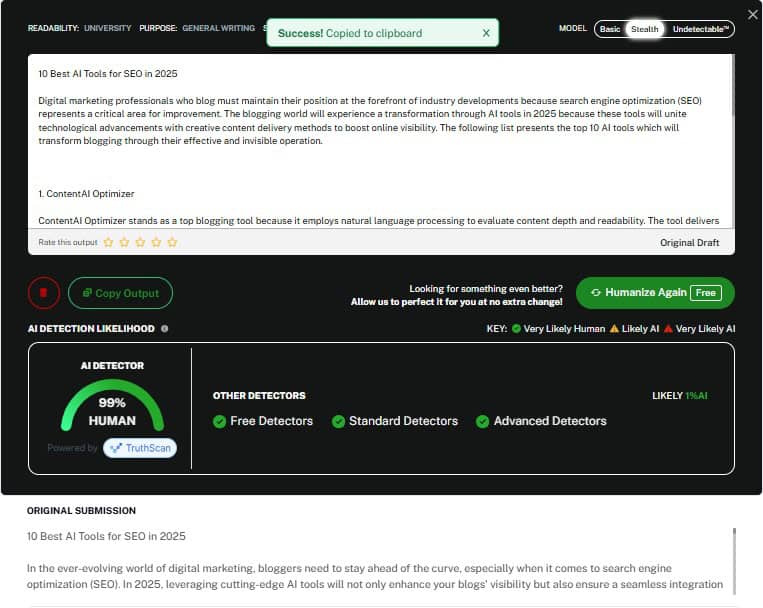Click the 'Looking for something even better?' text
Image resolution: width=763 pixels, height=608 pixels.
tap(486, 289)
